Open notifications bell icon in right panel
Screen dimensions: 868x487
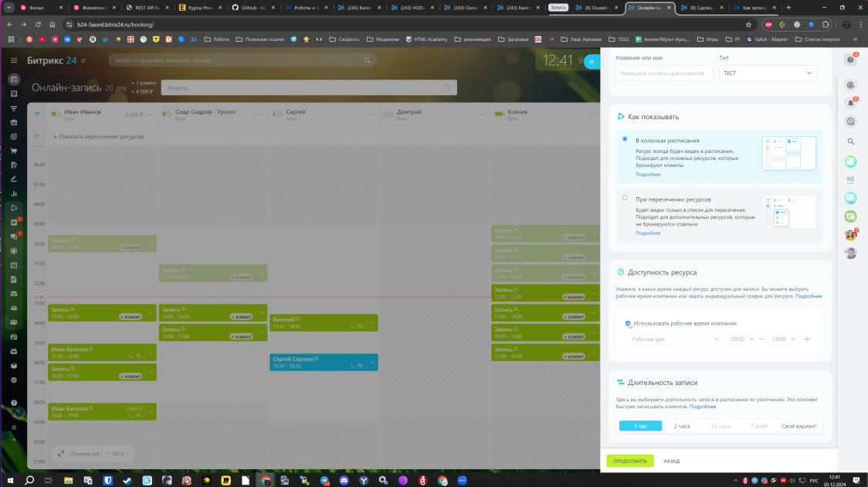pyautogui.click(x=851, y=104)
